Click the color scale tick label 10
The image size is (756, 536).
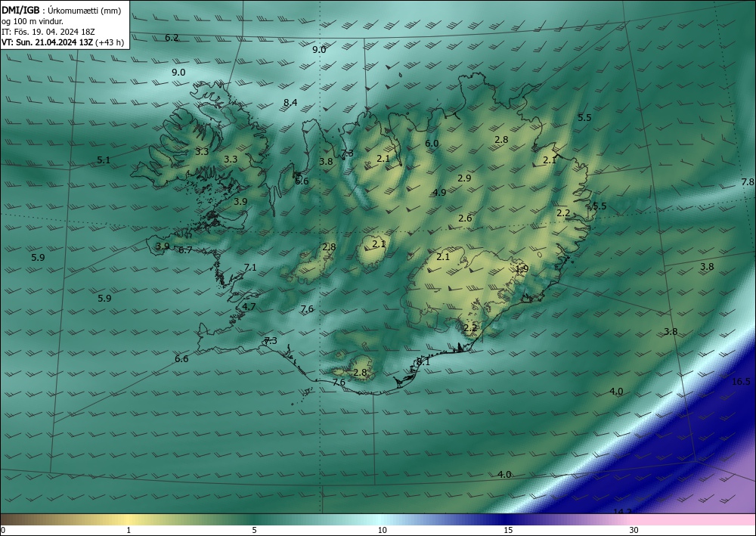click(382, 530)
